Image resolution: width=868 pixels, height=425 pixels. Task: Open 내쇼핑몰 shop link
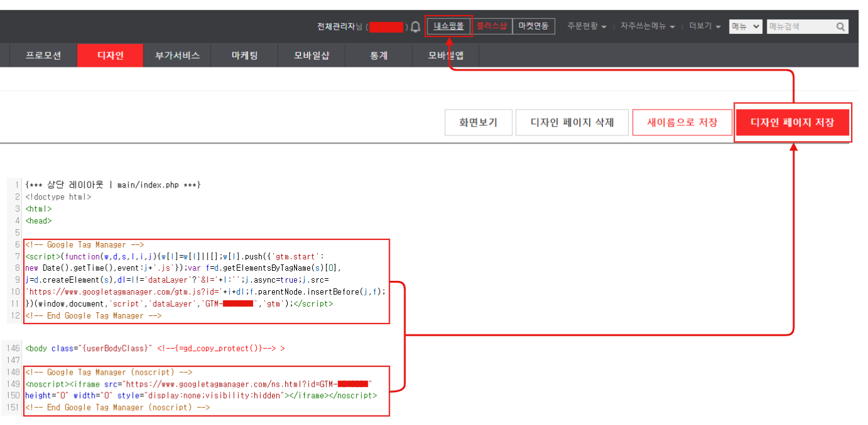pos(448,26)
